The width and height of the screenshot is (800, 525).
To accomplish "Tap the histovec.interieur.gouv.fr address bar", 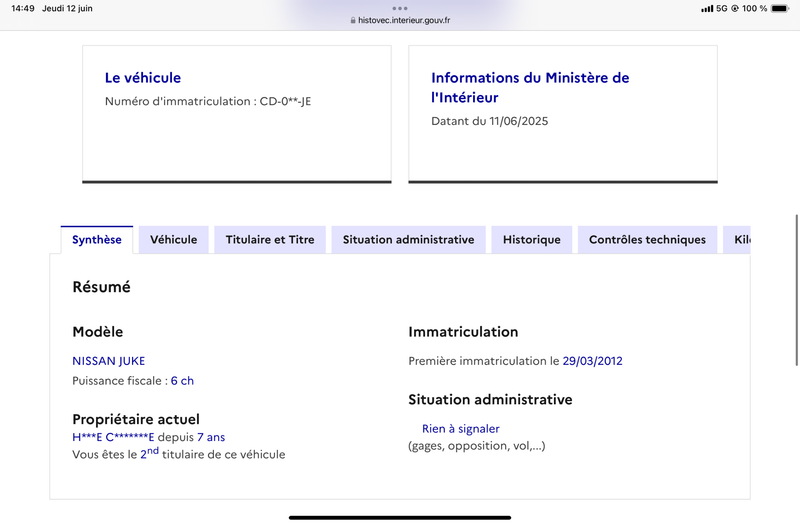I will (x=400, y=20).
